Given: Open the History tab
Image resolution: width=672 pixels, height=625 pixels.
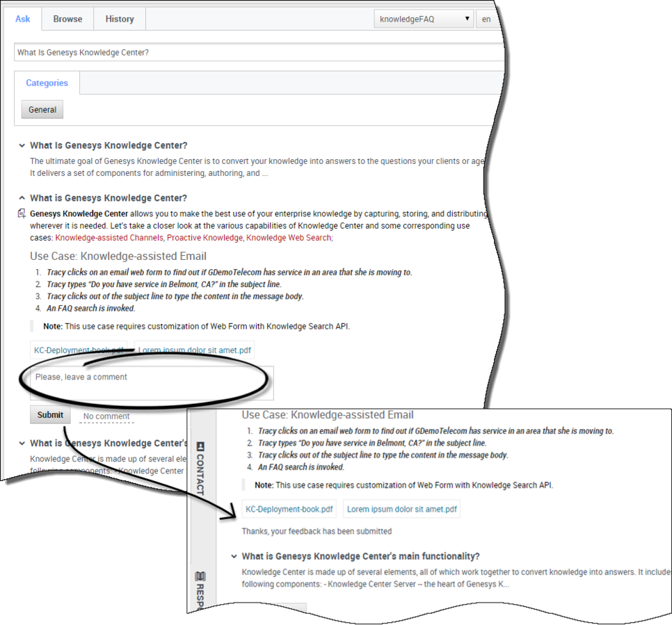Looking at the screenshot, I should (120, 19).
